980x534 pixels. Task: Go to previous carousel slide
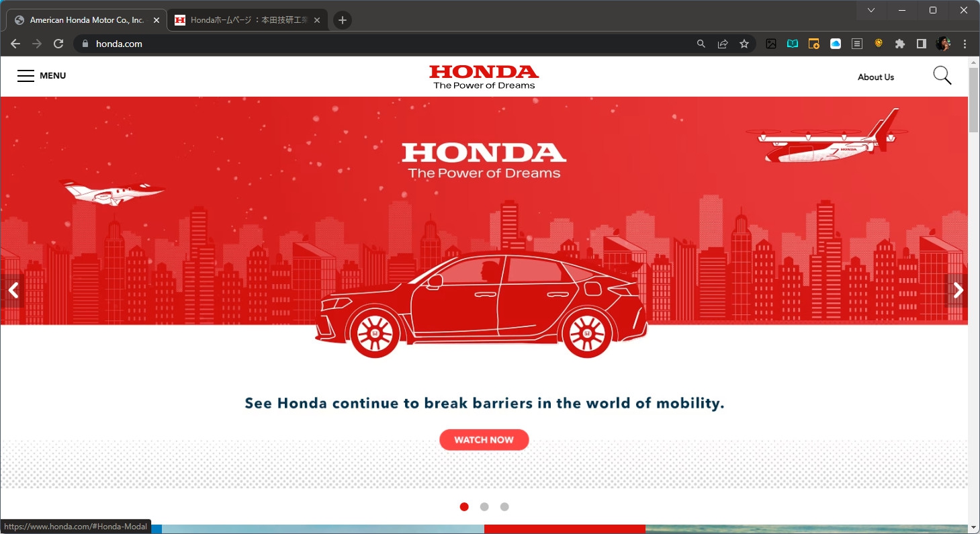(13, 290)
